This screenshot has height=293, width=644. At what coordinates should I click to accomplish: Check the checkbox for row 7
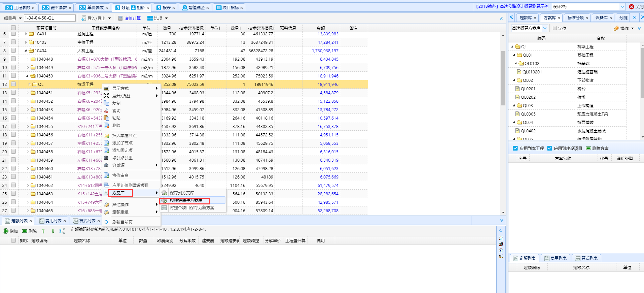[13, 42]
